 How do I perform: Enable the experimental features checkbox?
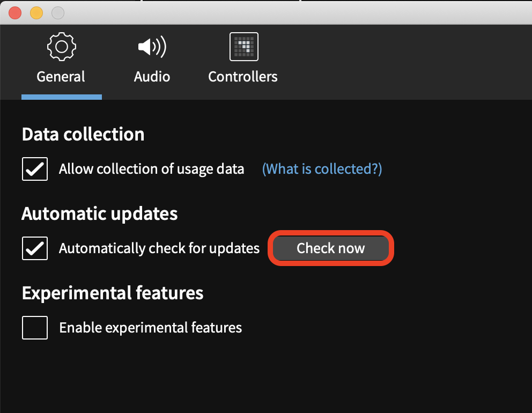(35, 328)
